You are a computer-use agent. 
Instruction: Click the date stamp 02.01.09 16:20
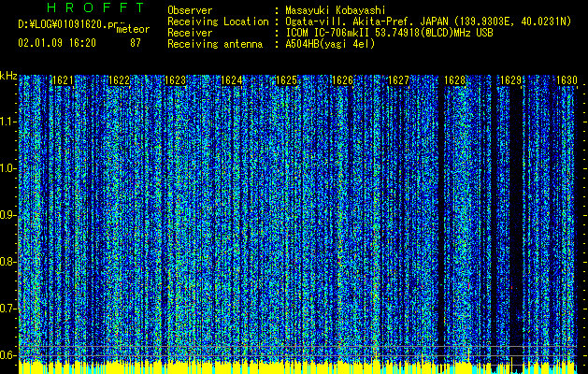point(57,43)
